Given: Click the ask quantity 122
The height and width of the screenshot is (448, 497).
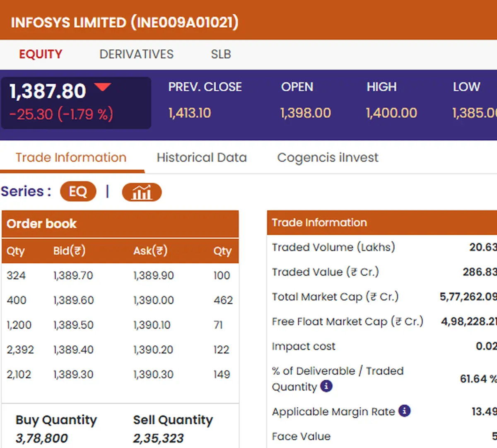Looking at the screenshot, I should click(x=221, y=350).
